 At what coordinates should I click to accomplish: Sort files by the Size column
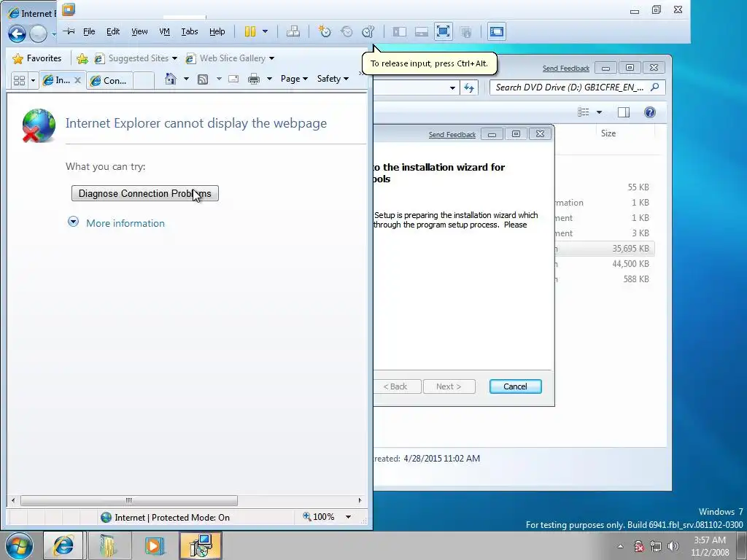pyautogui.click(x=608, y=133)
